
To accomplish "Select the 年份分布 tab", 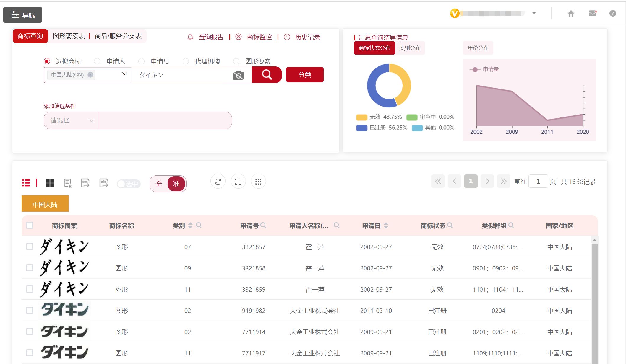I will (478, 48).
